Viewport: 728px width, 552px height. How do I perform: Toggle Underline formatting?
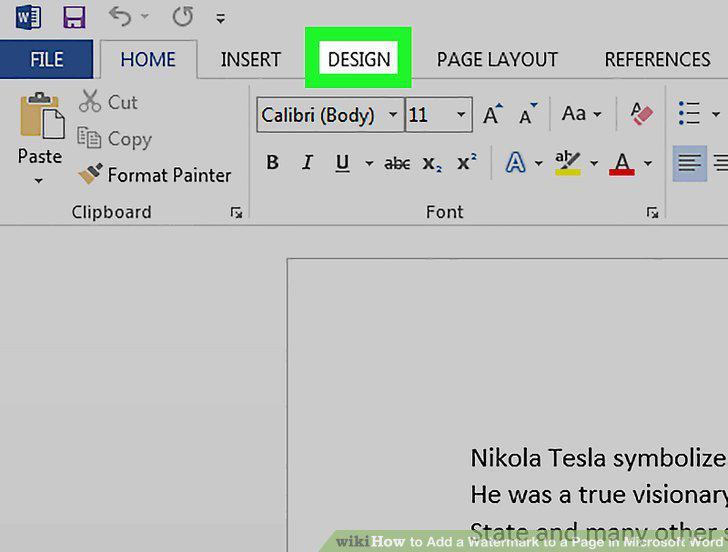pyautogui.click(x=342, y=162)
